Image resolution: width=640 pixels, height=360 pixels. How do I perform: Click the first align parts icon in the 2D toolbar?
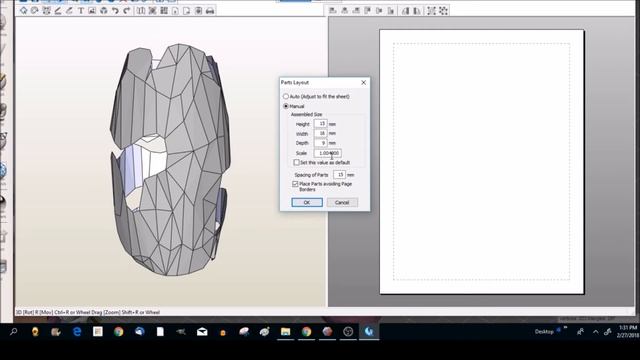pyautogui.click(x=333, y=11)
